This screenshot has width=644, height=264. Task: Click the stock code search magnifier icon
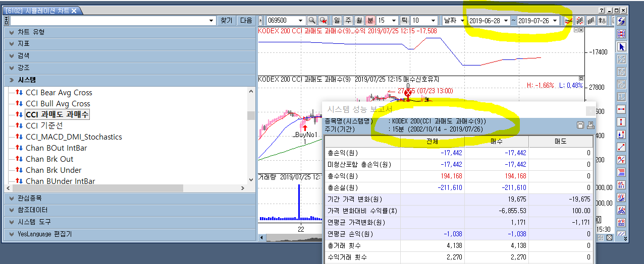point(312,21)
